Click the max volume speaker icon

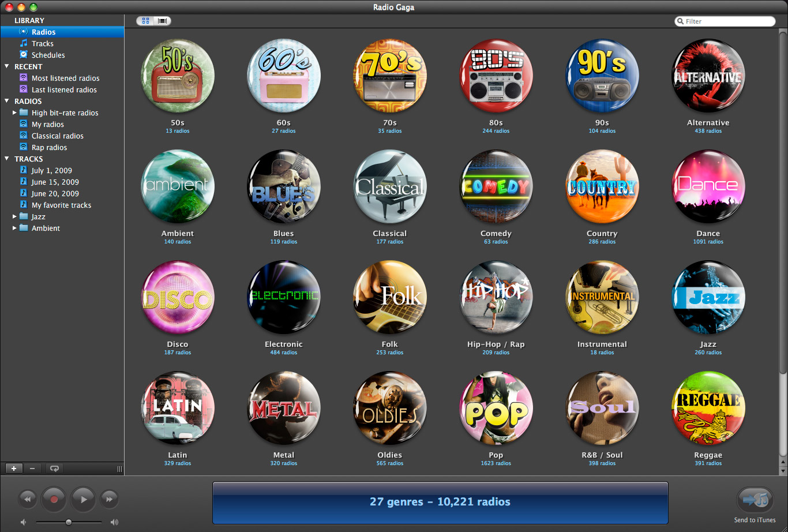[x=114, y=522]
